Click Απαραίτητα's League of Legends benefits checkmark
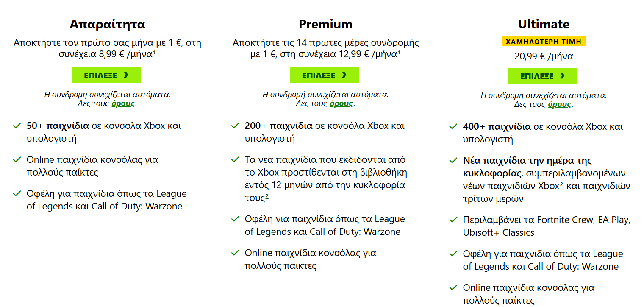This screenshot has width=644, height=307. 17,194
